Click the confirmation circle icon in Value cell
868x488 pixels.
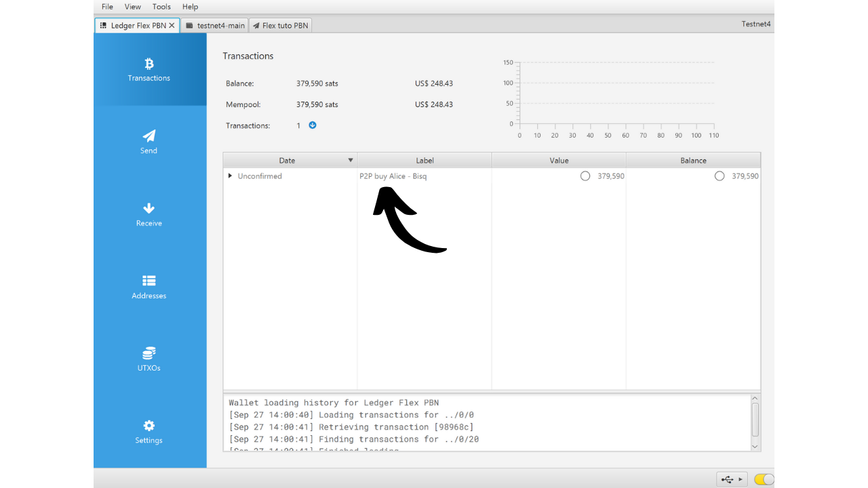pyautogui.click(x=585, y=176)
